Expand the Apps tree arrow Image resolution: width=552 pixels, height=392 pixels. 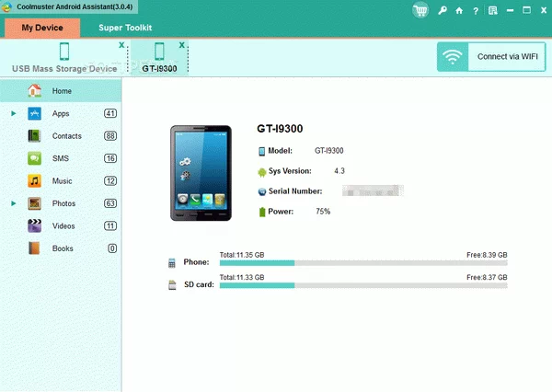[14, 113]
